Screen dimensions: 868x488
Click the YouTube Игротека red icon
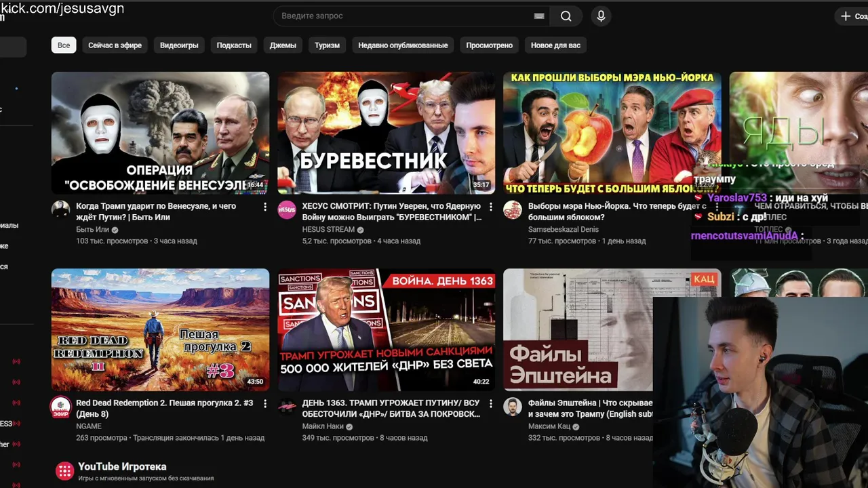pyautogui.click(x=64, y=472)
